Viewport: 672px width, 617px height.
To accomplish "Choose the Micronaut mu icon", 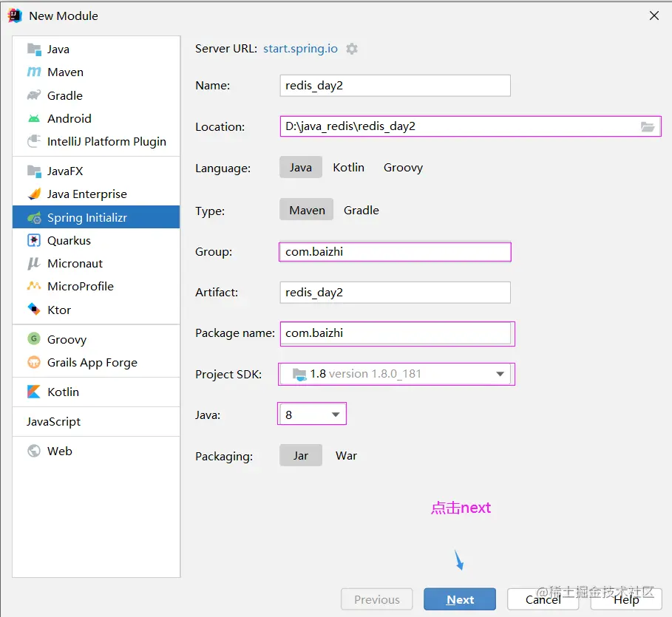I will pyautogui.click(x=34, y=264).
